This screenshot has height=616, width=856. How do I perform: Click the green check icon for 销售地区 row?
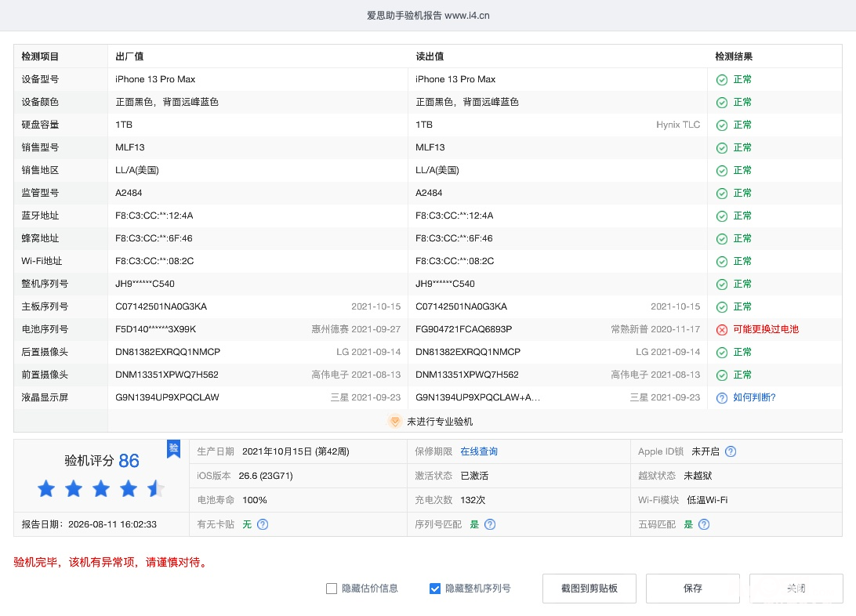(x=722, y=171)
